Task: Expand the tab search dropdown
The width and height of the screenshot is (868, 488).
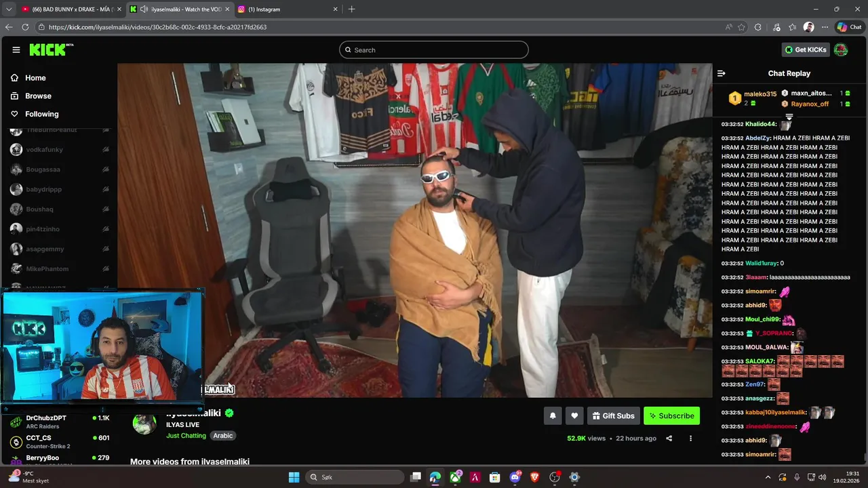Action: [8, 9]
